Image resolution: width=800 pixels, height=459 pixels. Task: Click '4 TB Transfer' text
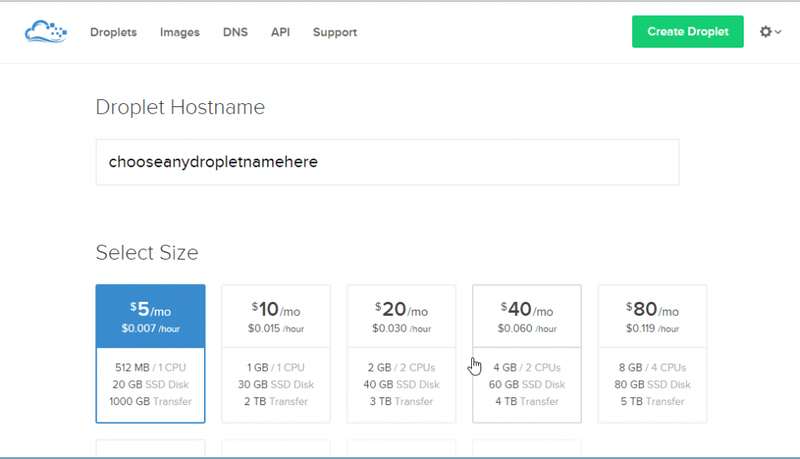click(x=527, y=401)
